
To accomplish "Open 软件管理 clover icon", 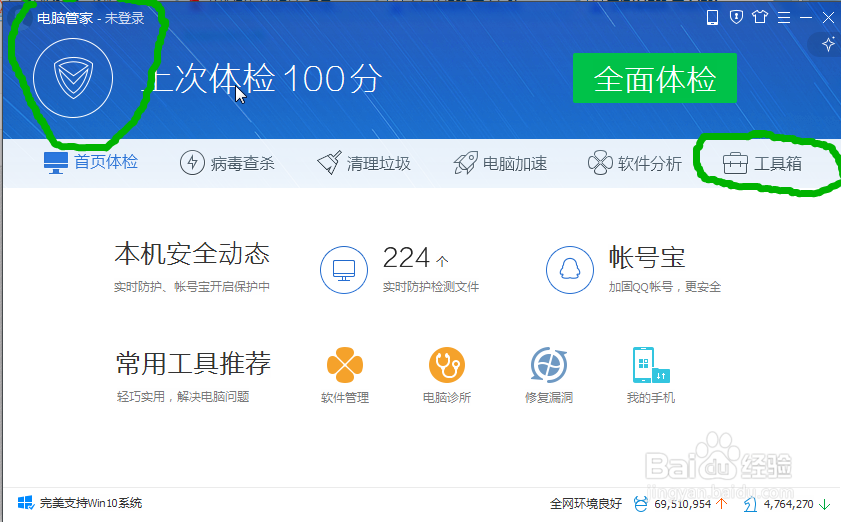I will (x=345, y=365).
